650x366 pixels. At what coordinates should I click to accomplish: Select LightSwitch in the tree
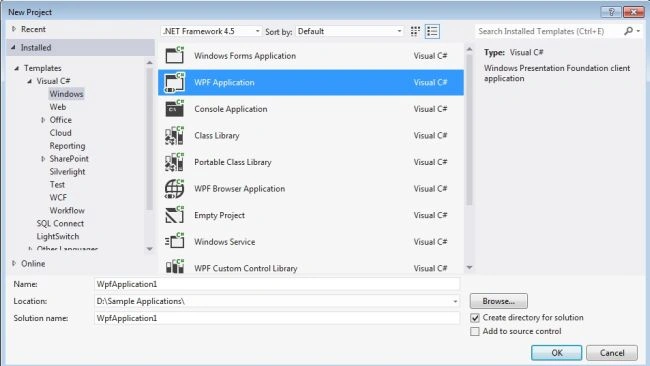coord(58,236)
